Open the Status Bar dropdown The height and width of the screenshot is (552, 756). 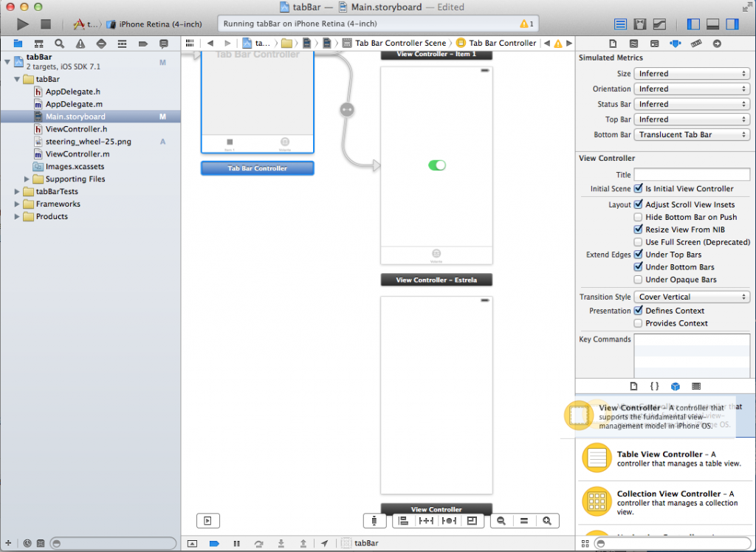click(692, 104)
